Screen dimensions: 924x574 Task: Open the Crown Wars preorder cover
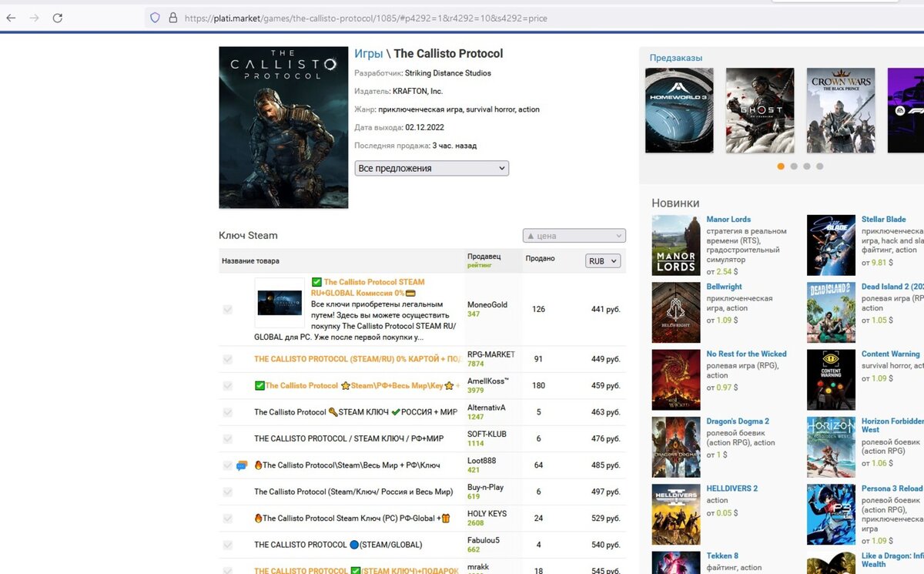[x=841, y=110]
